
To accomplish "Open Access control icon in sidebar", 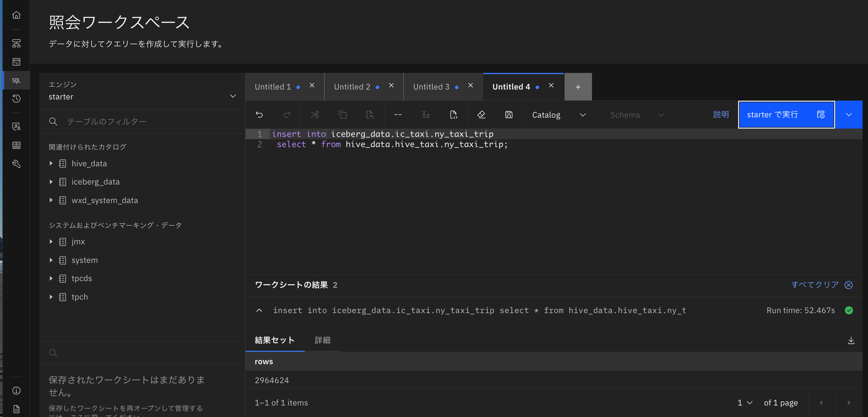I will coord(16,127).
